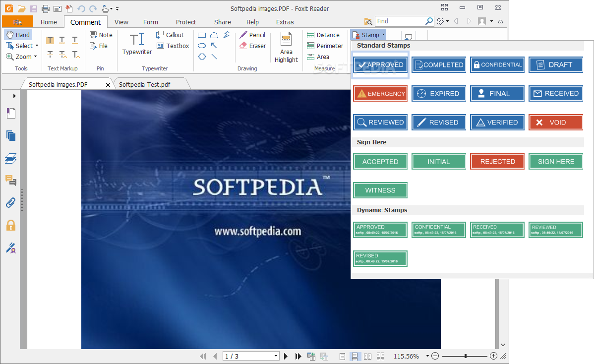
Task: Measure with the Distance tool
Action: (x=323, y=35)
